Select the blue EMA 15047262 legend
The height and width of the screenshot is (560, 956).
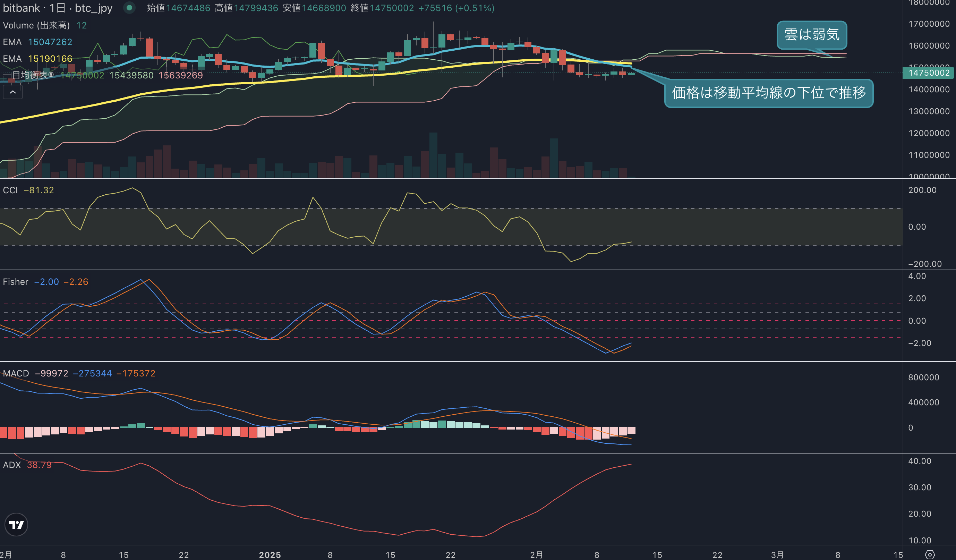point(37,42)
